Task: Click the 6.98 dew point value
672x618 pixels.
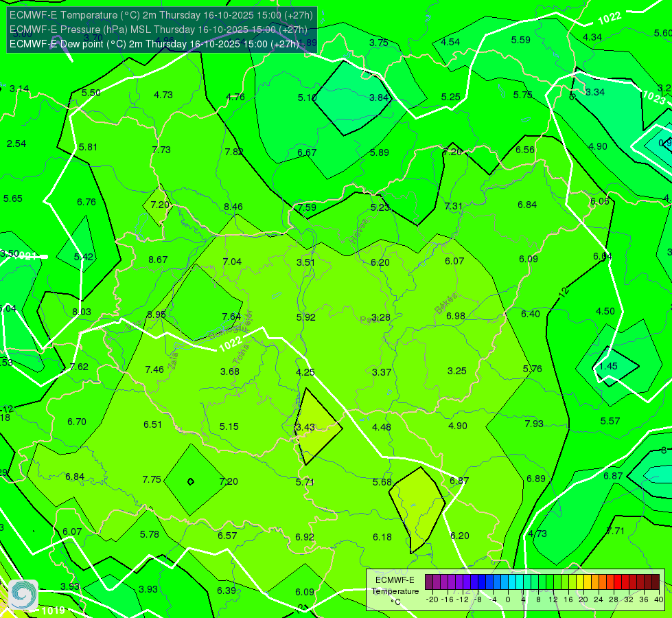Action: (x=456, y=316)
